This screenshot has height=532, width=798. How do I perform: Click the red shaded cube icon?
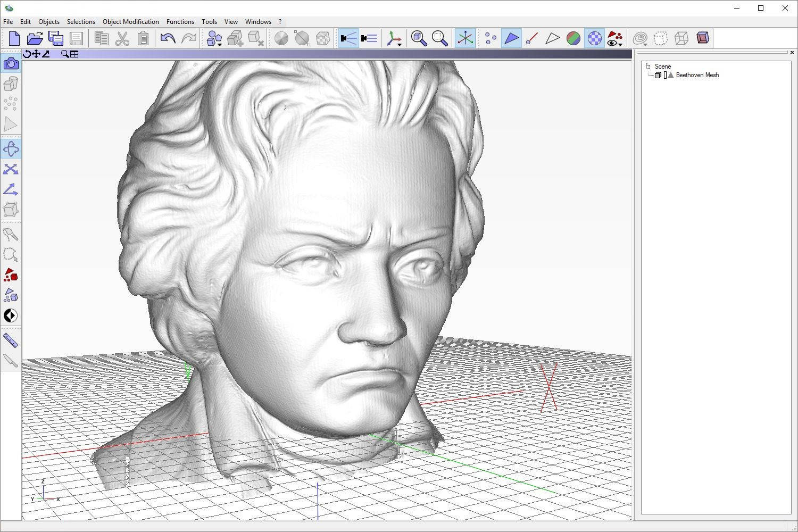[702, 38]
